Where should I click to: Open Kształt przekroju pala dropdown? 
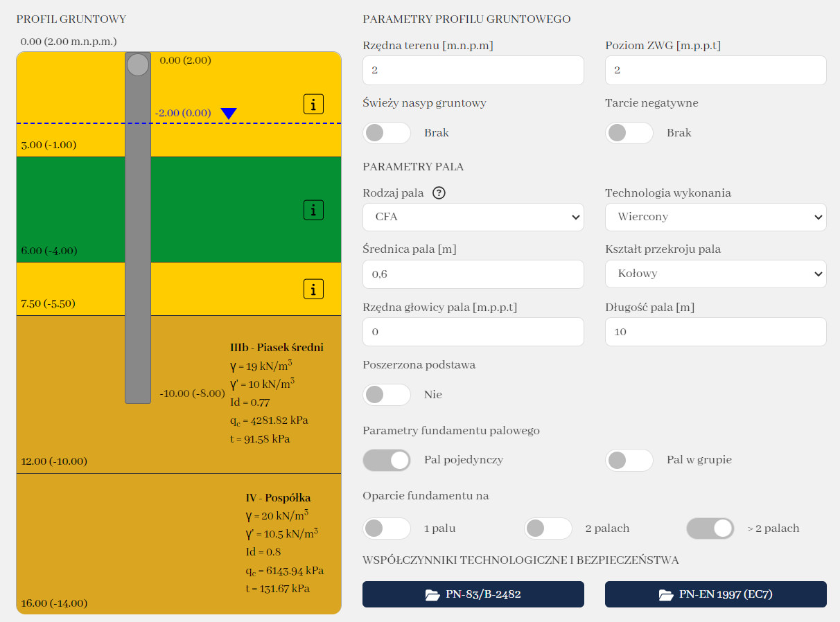(715, 274)
